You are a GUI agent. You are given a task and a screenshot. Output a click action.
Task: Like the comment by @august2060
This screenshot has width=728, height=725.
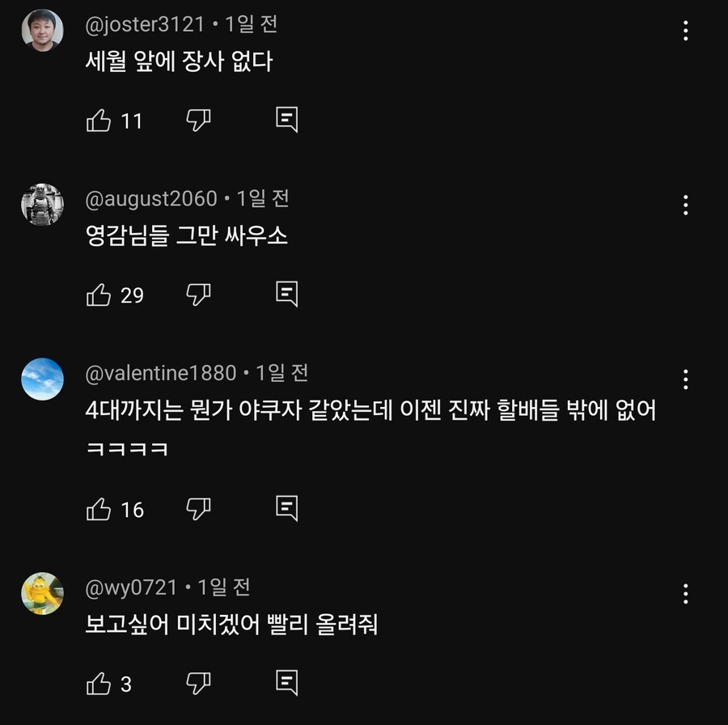pos(99,295)
